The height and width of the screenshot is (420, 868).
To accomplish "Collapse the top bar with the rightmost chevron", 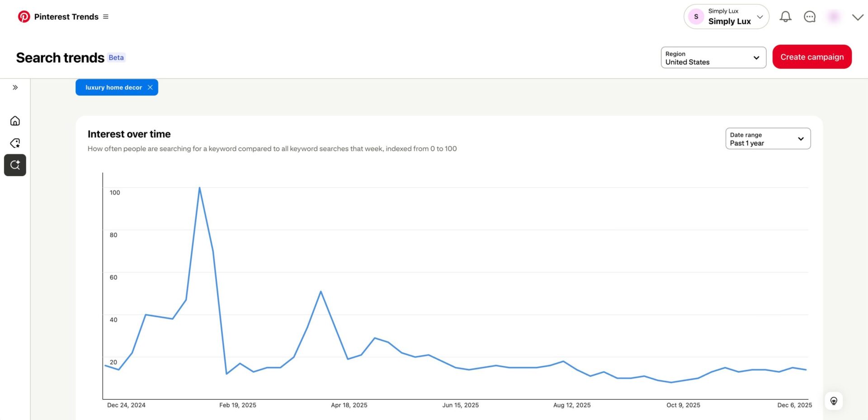I will pyautogui.click(x=857, y=17).
